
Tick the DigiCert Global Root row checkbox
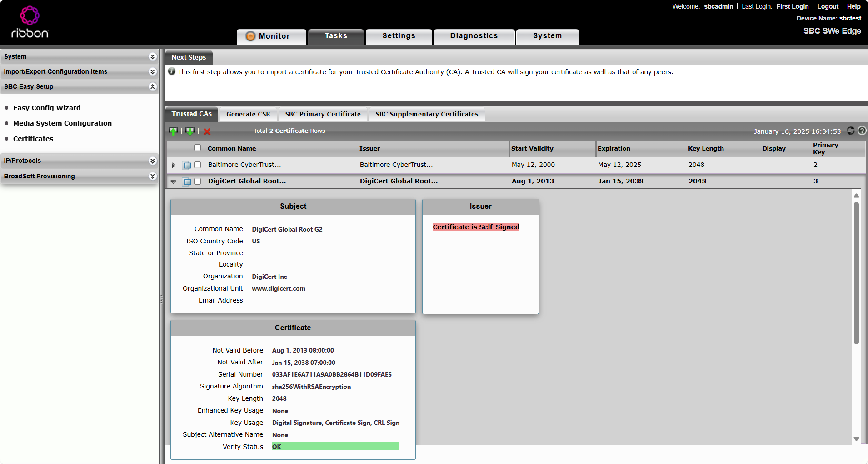197,182
